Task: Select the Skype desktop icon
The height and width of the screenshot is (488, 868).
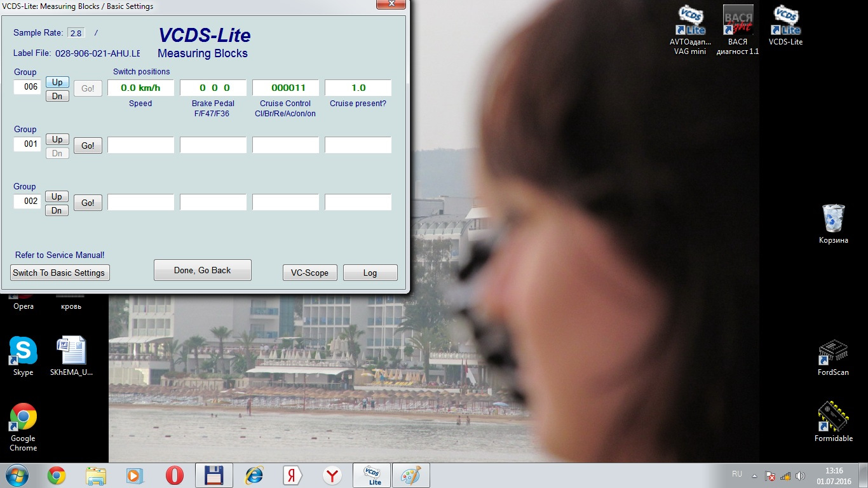Action: (24, 356)
